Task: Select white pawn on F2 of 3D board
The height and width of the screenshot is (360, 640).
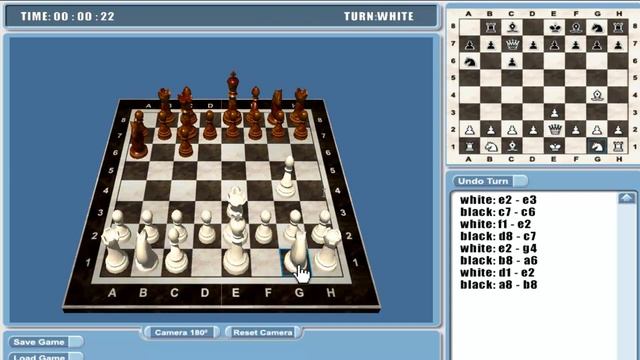Action: click(x=265, y=227)
